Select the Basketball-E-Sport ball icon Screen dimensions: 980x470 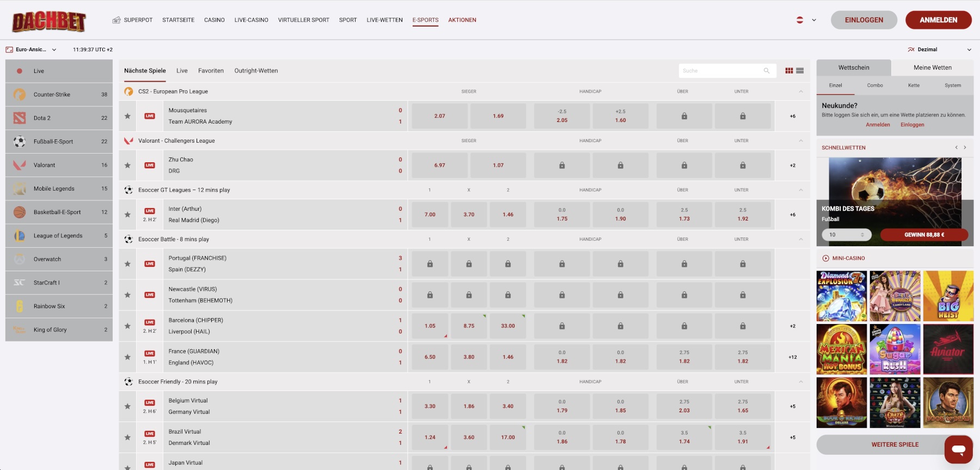click(20, 212)
